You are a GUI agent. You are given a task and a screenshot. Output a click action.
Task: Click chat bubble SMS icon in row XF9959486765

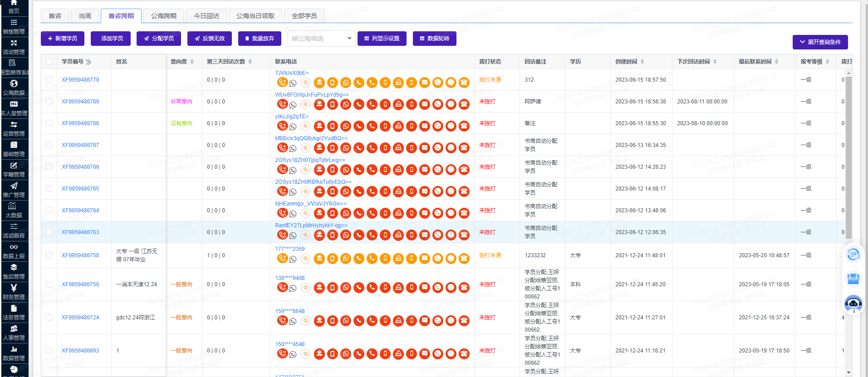pyautogui.click(x=425, y=191)
